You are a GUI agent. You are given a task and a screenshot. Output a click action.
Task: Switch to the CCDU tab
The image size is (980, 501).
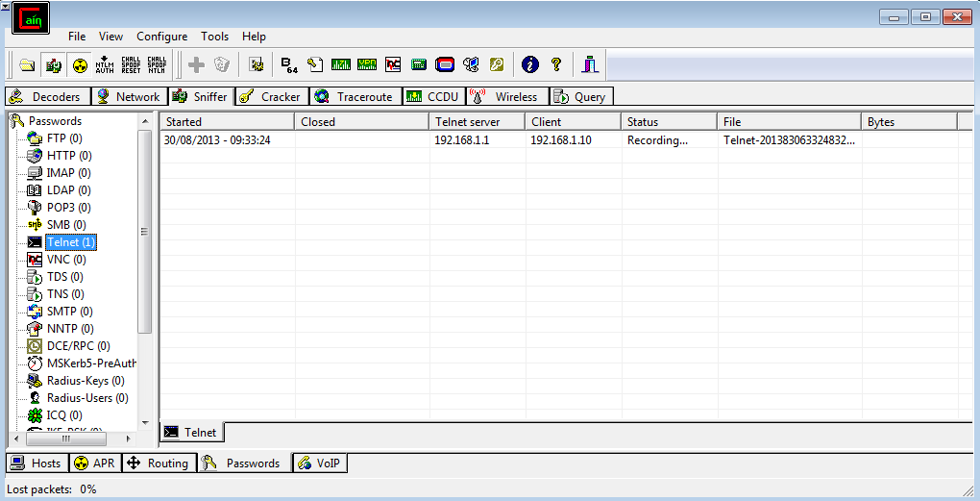coord(433,96)
